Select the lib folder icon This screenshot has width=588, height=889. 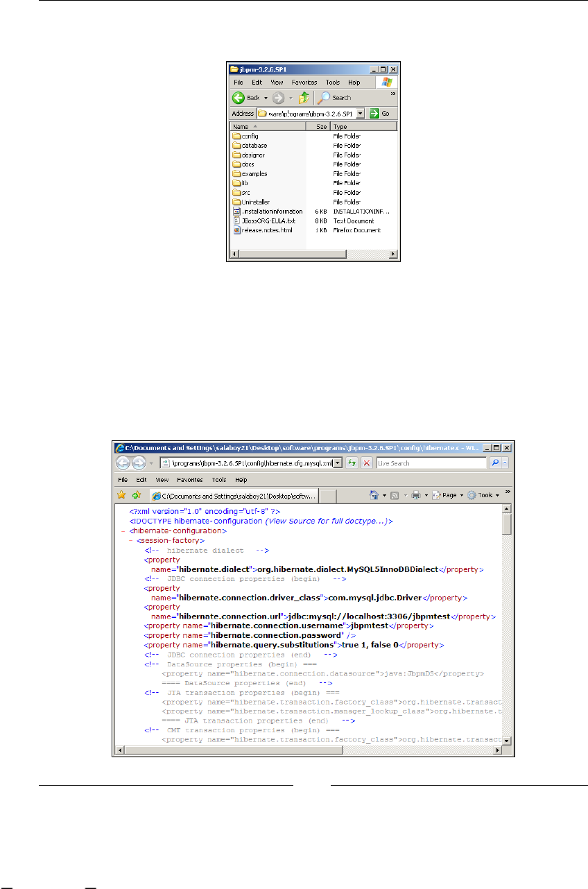(236, 183)
